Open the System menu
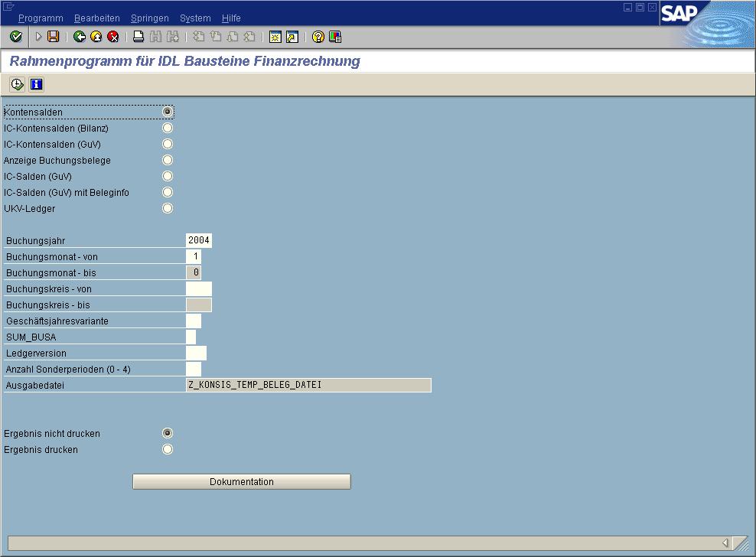 point(195,18)
